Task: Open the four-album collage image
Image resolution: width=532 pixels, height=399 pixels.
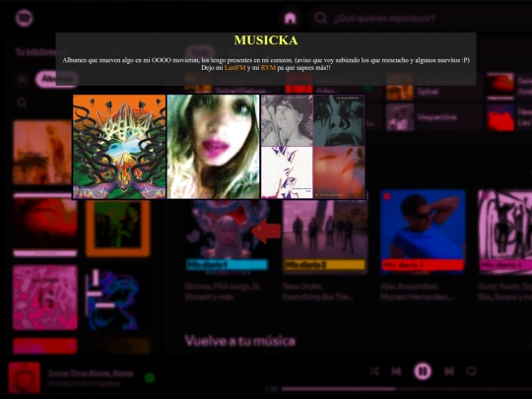Action: pos(313,147)
